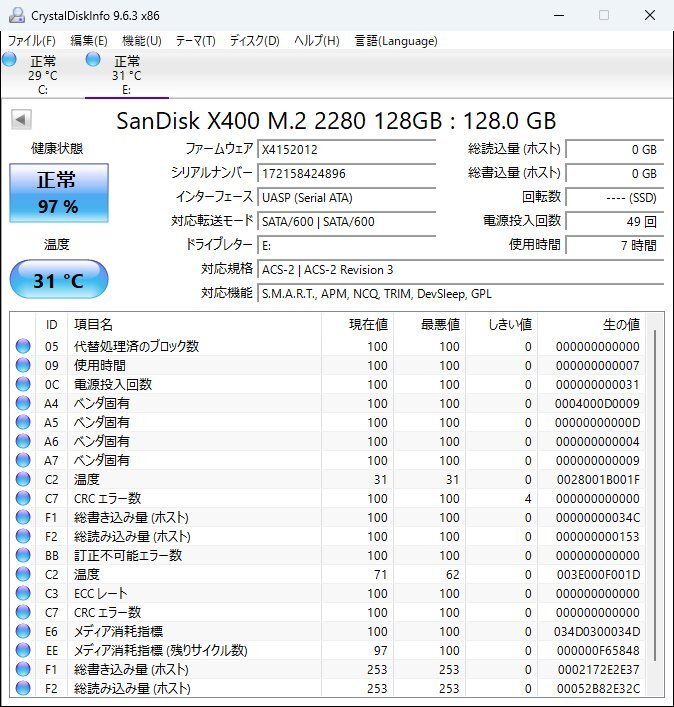The height and width of the screenshot is (707, 674).
Task: Click the drive letter field E:
Action: click(346, 245)
